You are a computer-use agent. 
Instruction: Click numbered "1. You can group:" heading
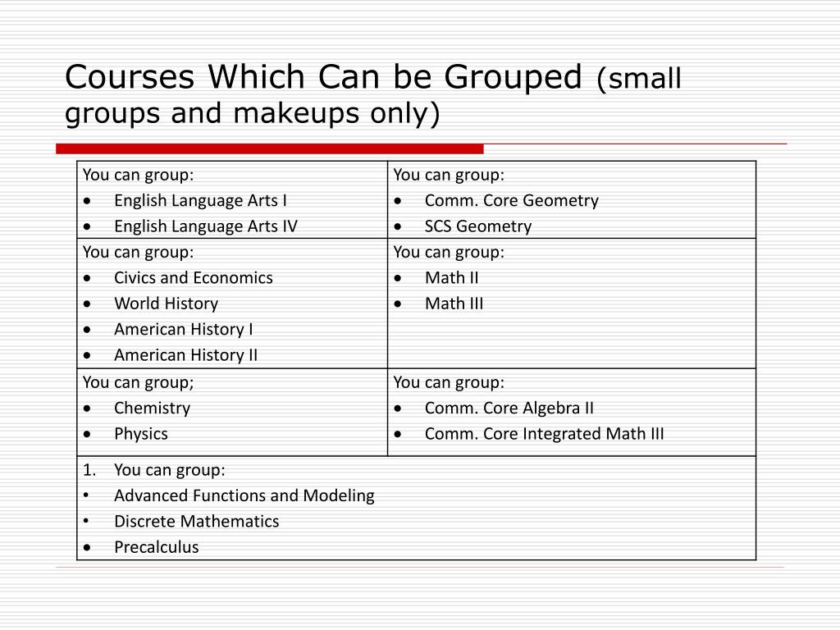point(154,470)
